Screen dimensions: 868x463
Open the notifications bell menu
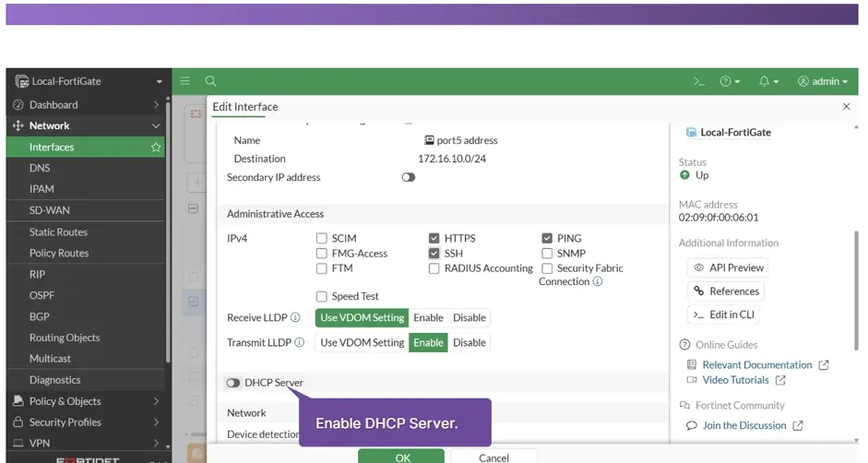click(768, 81)
